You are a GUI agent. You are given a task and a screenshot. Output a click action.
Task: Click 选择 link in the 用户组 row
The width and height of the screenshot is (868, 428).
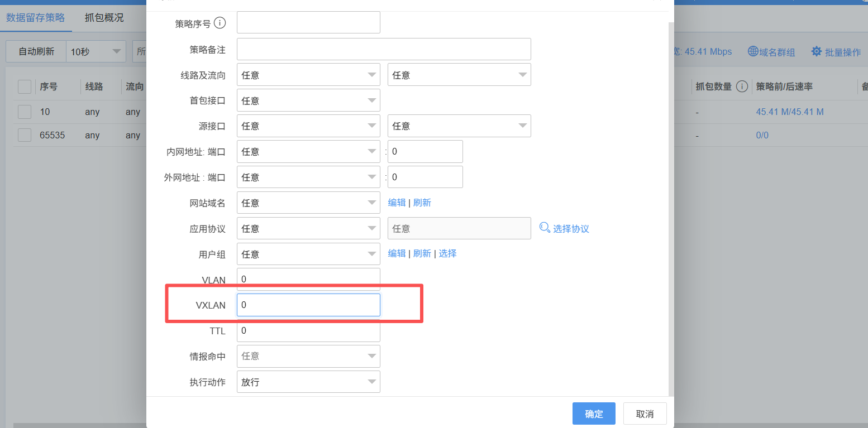click(447, 253)
